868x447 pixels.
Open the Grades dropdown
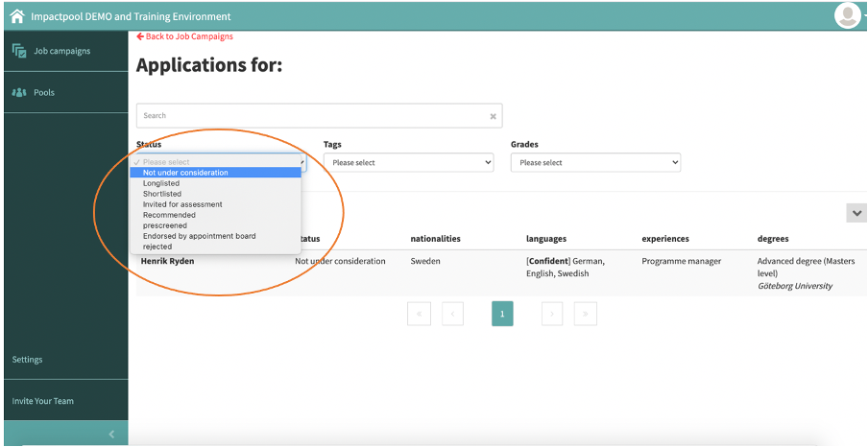[x=595, y=163]
